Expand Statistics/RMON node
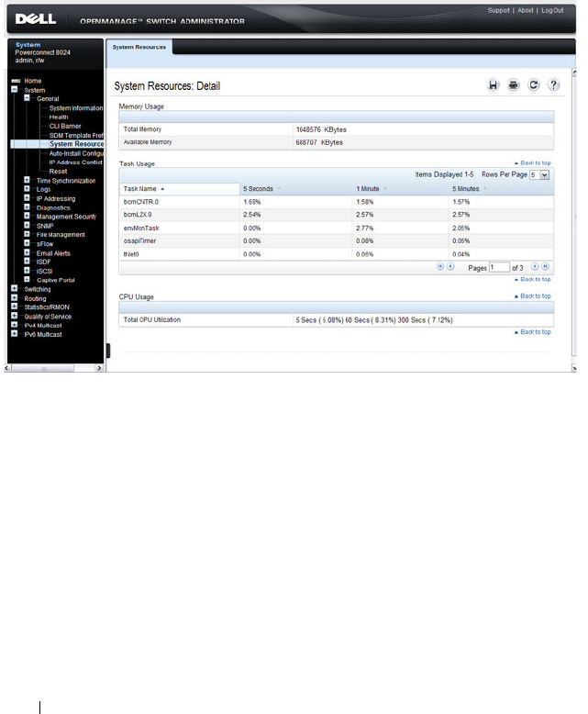Image resolution: width=588 pixels, height=714 pixels. pyautogui.click(x=14, y=307)
